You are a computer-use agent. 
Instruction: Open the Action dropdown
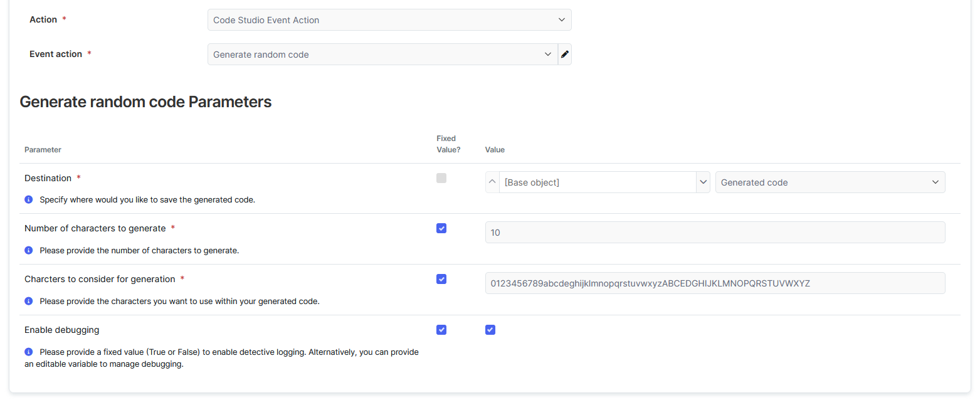[x=389, y=20]
